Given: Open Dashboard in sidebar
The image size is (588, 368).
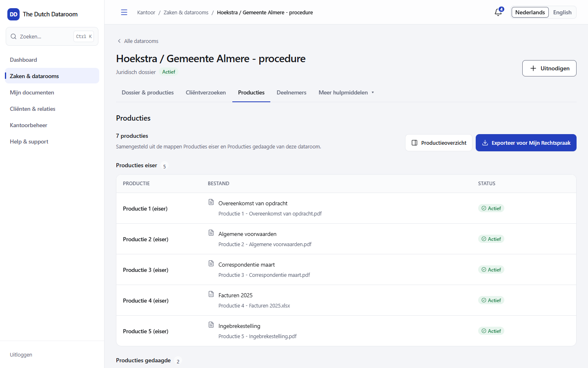Looking at the screenshot, I should click(x=52, y=60).
